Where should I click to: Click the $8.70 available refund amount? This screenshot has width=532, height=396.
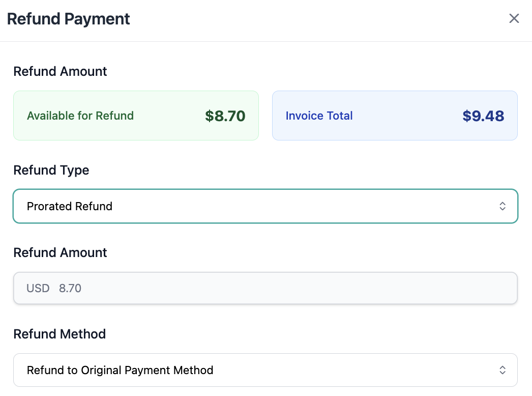(x=225, y=116)
